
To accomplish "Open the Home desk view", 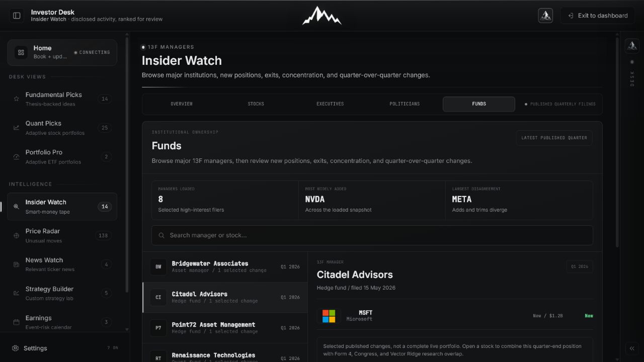I will 62,52.
